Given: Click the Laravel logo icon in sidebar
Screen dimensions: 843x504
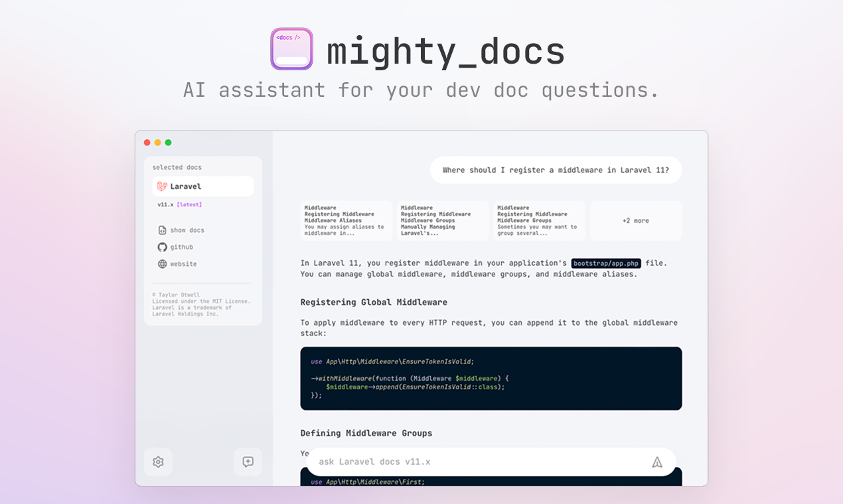Looking at the screenshot, I should point(162,186).
